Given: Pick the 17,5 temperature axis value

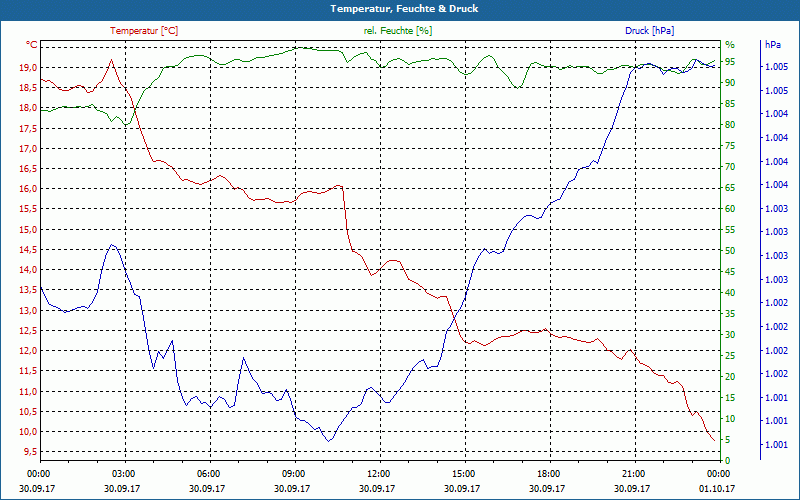Looking at the screenshot, I should point(28,129).
